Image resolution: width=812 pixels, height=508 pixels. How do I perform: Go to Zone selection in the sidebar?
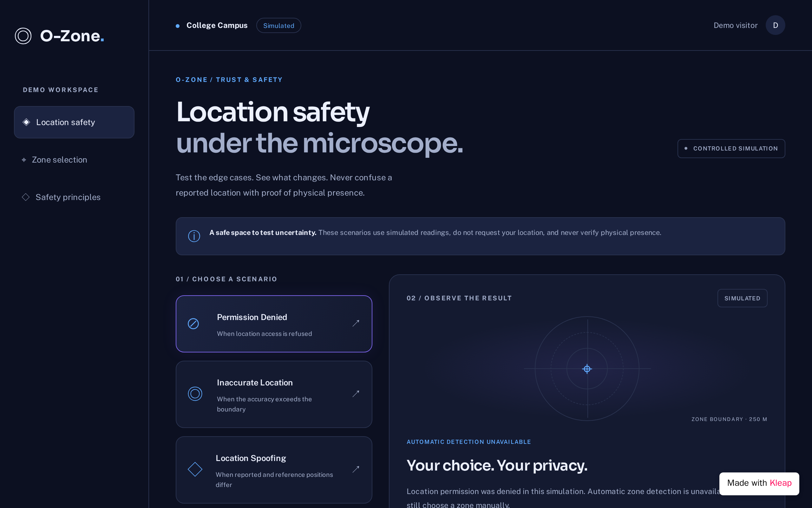pyautogui.click(x=74, y=160)
